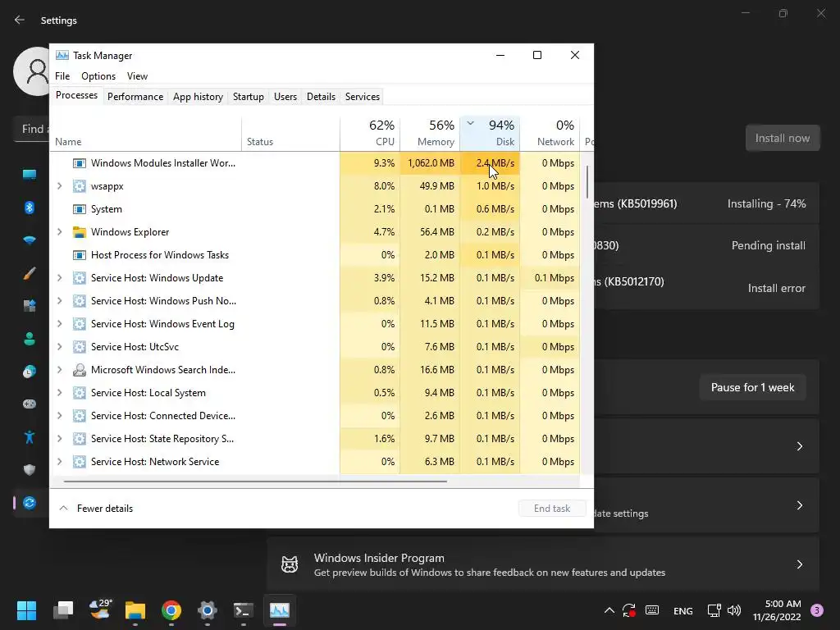Open Network & internet Wi-Fi icon in sidebar
Screen dimensions: 840x630
[30, 240]
